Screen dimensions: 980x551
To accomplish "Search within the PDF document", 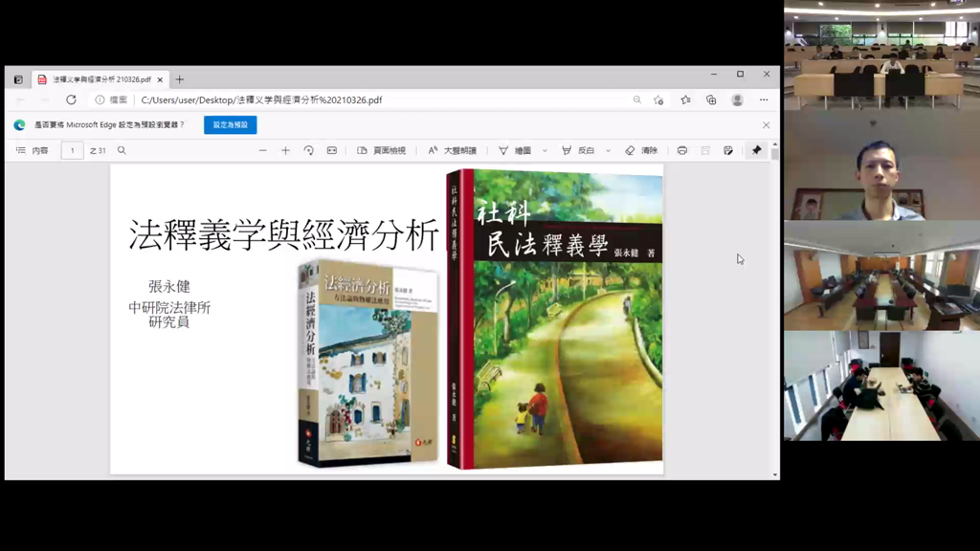I will pyautogui.click(x=122, y=150).
